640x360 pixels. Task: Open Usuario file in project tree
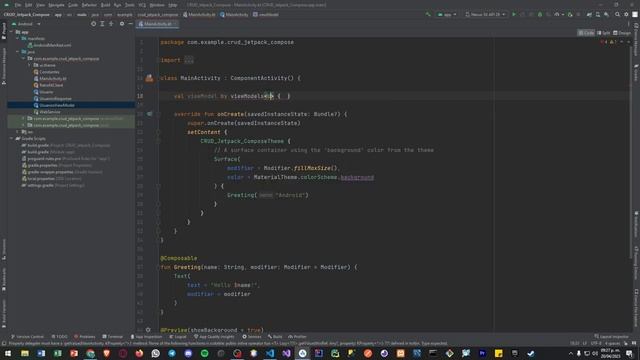point(43,92)
